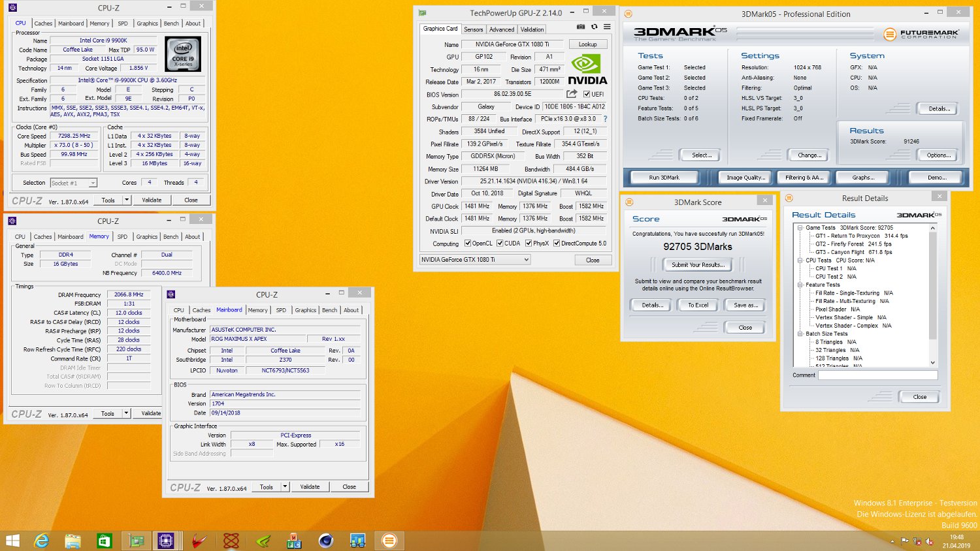
Task: Click the Action Center flag tray icon
Action: point(905,541)
